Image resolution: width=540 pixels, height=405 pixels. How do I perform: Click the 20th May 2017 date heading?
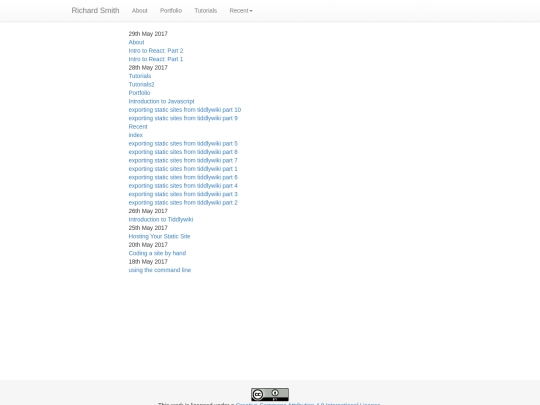tap(148, 245)
